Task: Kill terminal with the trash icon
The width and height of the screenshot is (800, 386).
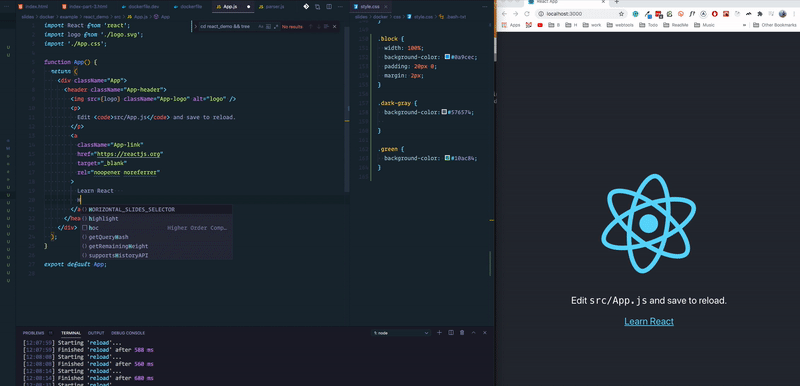Action: (x=462, y=332)
